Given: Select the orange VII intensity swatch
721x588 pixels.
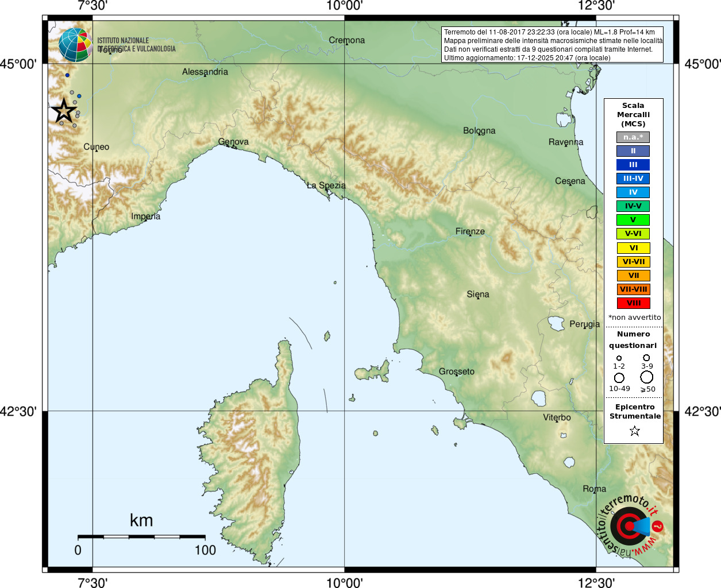Looking at the screenshot, I should pos(633,276).
